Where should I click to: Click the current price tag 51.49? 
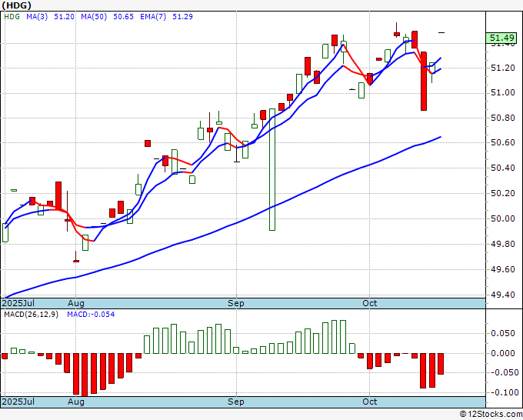(x=501, y=38)
